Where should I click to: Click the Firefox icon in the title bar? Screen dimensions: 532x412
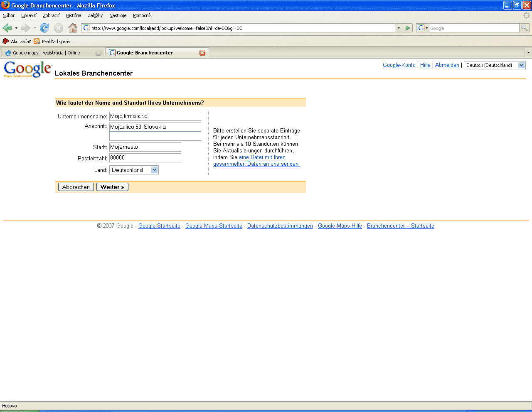click(x=5, y=5)
